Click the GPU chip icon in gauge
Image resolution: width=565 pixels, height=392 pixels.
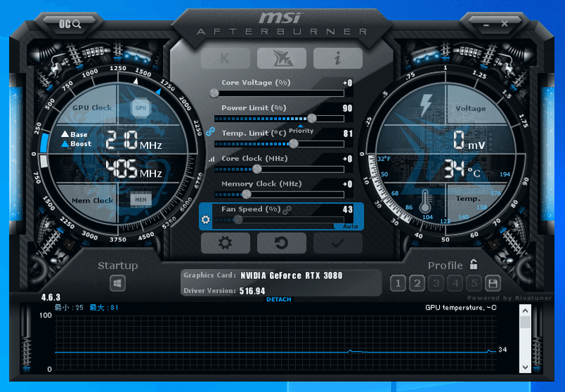(141, 107)
